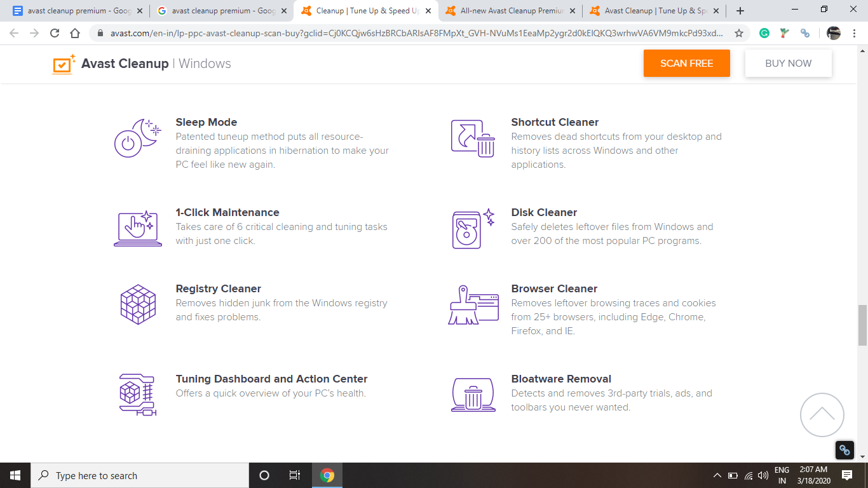Reload the page
The height and width of the screenshot is (488, 868).
(x=55, y=34)
